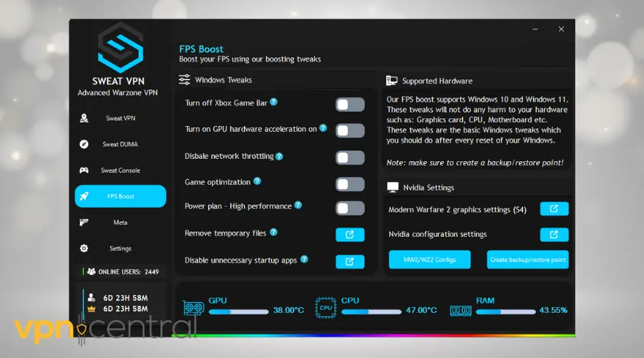Open Modern Warfare 2 graphics settings link
Image resolution: width=644 pixels, height=358 pixels.
click(x=554, y=209)
